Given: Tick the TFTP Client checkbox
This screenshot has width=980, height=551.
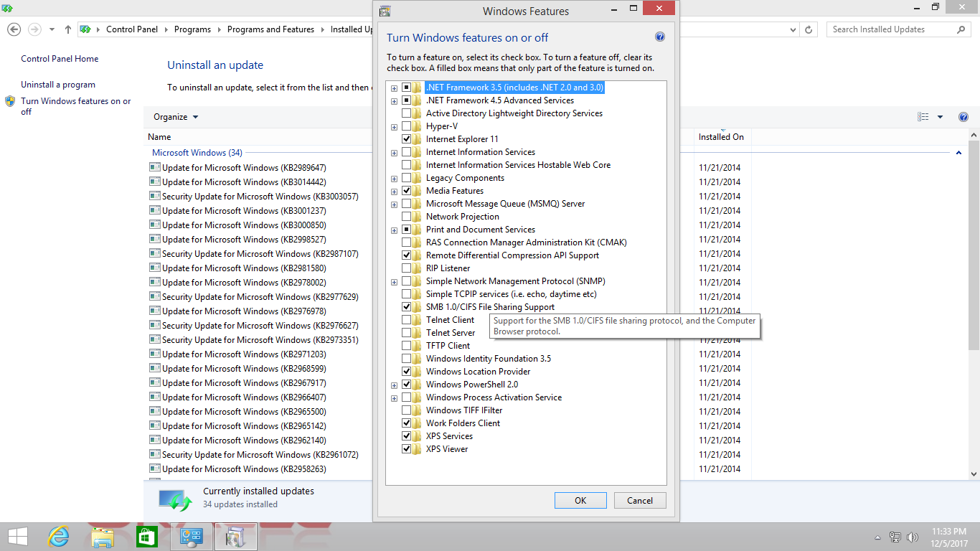Looking at the screenshot, I should (407, 346).
